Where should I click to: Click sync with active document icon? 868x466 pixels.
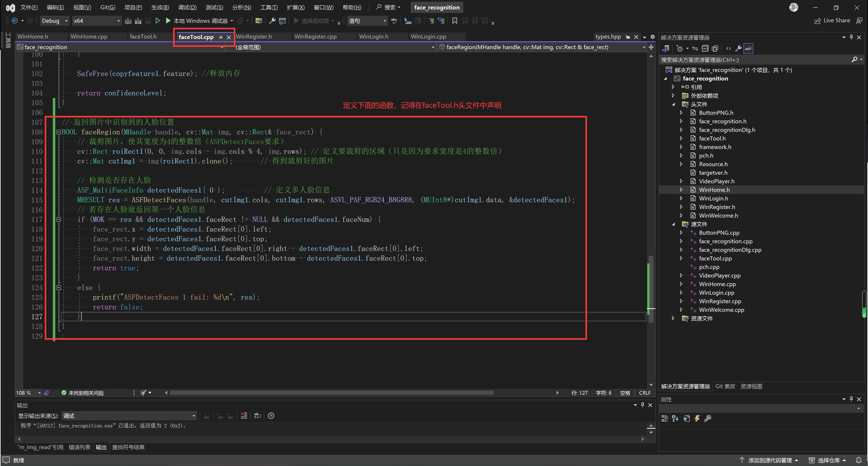695,48
